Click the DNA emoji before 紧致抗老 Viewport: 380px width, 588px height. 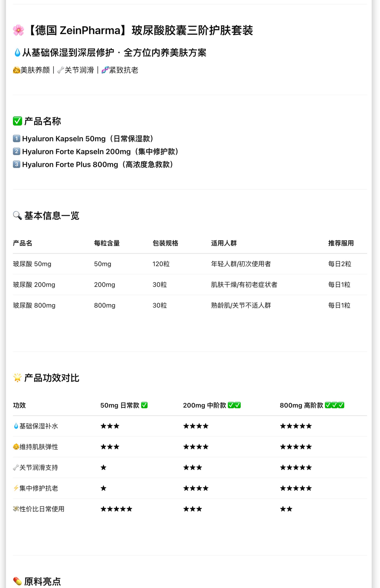[x=105, y=70]
